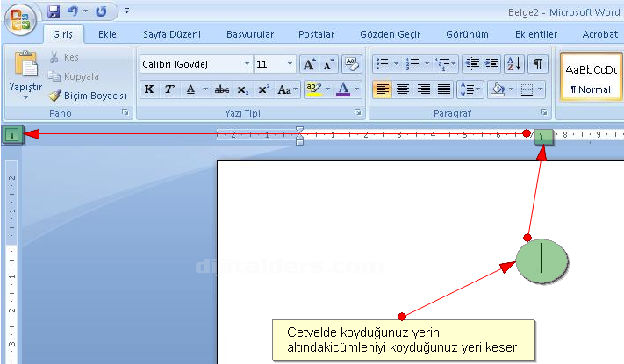Open the Başvurular tab

click(250, 34)
